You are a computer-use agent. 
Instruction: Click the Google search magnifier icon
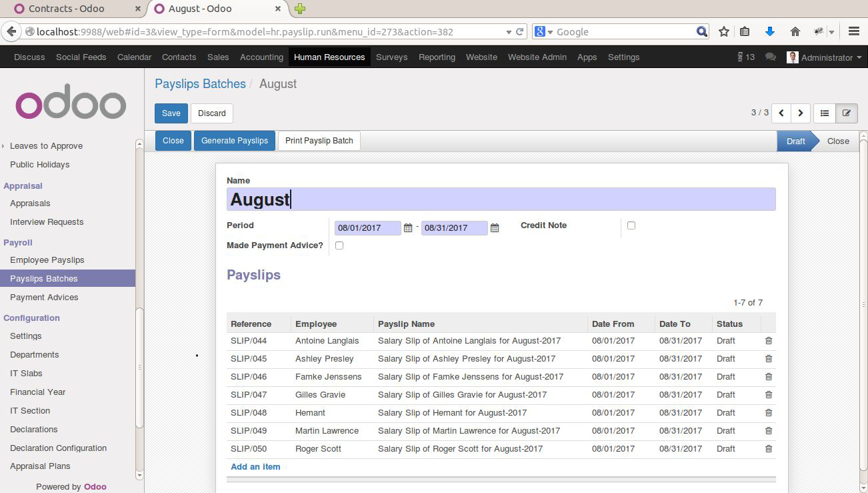point(702,31)
